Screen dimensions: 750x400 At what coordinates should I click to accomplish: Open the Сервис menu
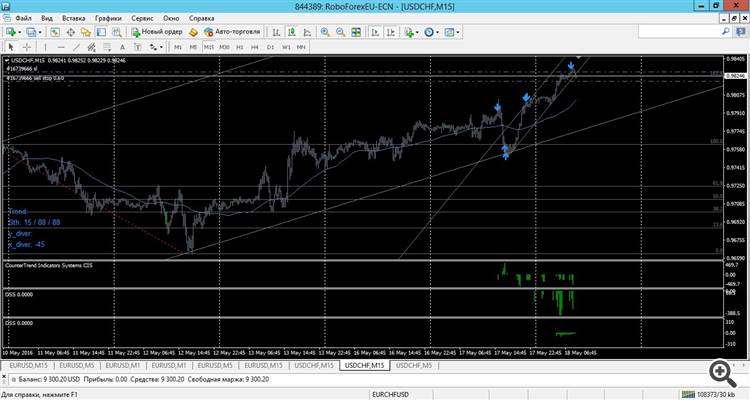[x=142, y=18]
